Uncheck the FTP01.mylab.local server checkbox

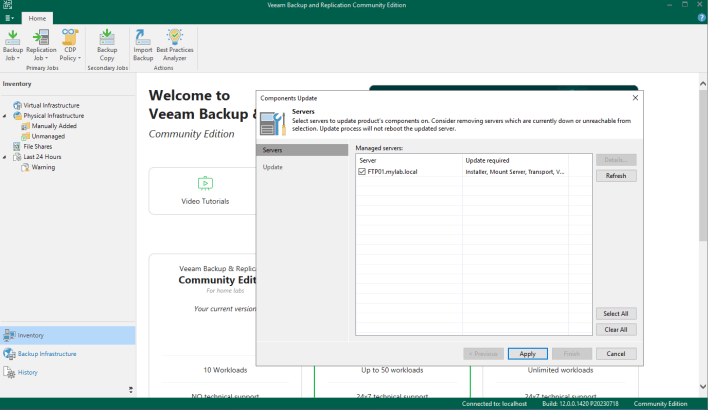[x=362, y=172]
